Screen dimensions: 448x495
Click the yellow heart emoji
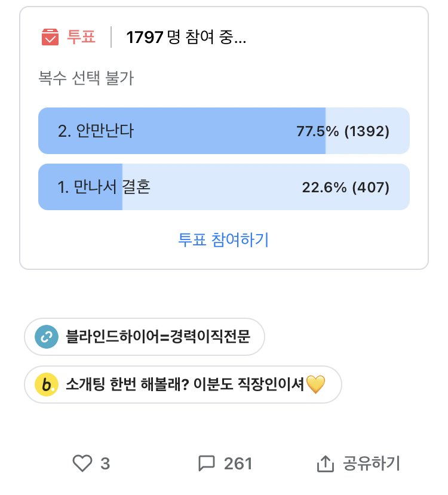[x=315, y=385]
